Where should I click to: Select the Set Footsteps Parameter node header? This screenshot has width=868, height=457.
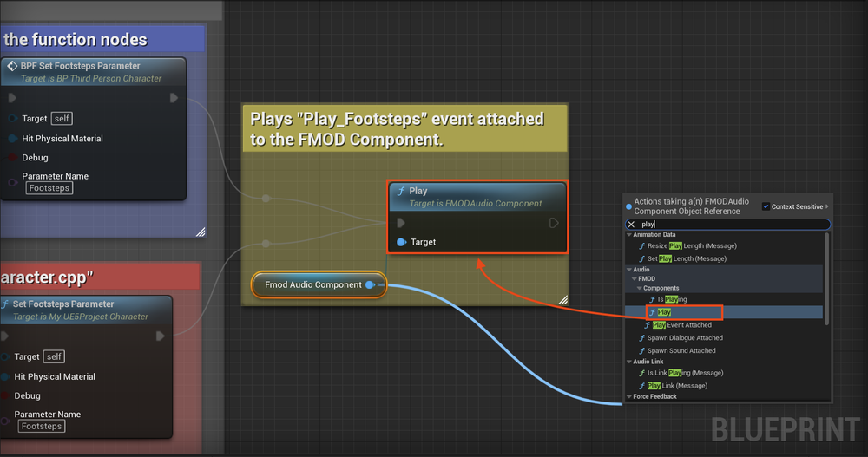[x=85, y=310]
